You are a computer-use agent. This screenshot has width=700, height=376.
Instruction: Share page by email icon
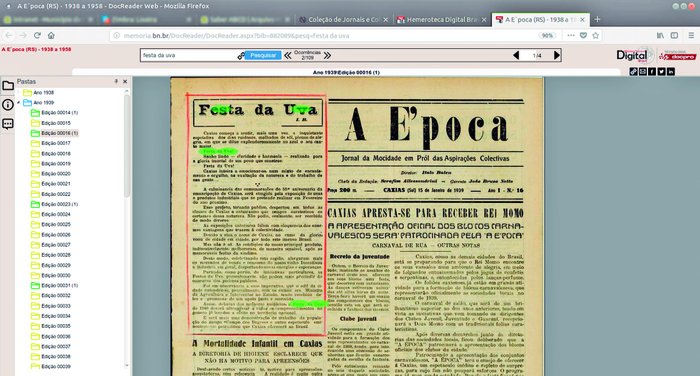(x=642, y=71)
